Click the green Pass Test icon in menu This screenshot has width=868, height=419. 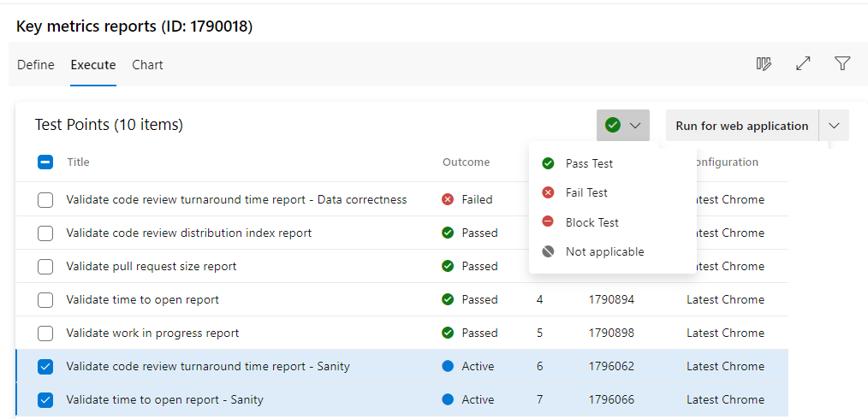[x=548, y=163]
